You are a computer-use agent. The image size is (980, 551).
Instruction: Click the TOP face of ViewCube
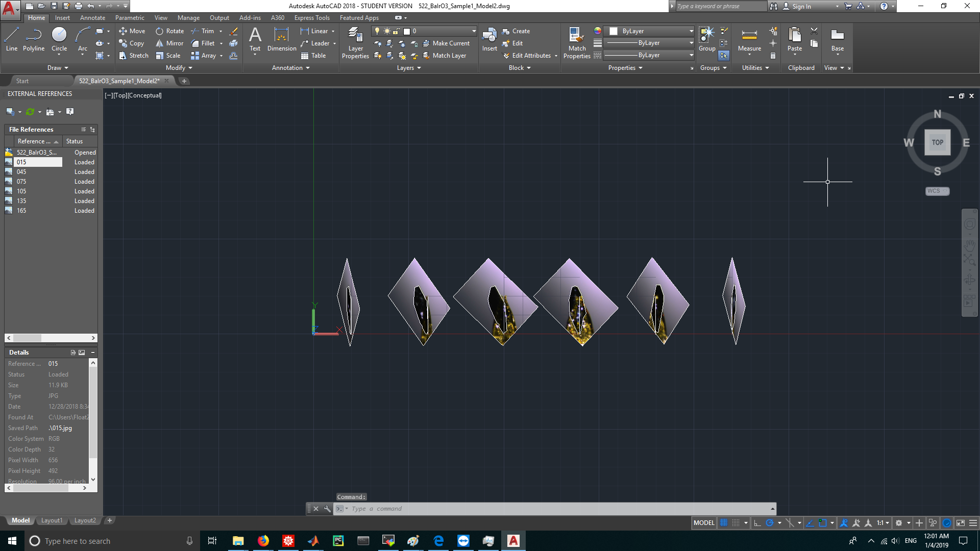[x=937, y=142]
